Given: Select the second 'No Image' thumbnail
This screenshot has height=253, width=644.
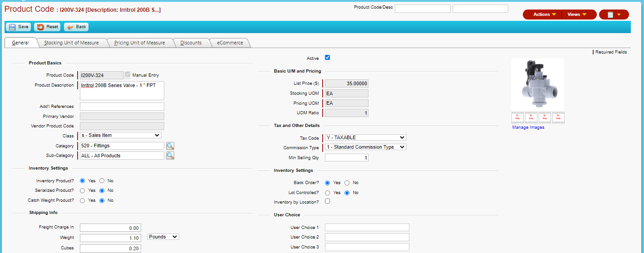Looking at the screenshot, I should click(x=531, y=118).
